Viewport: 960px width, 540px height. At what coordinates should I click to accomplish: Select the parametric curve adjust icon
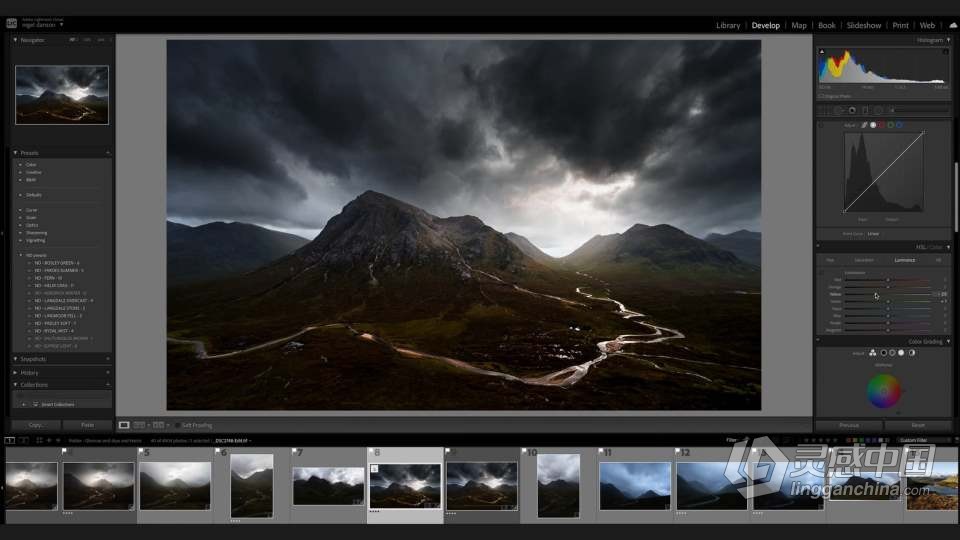(x=864, y=125)
